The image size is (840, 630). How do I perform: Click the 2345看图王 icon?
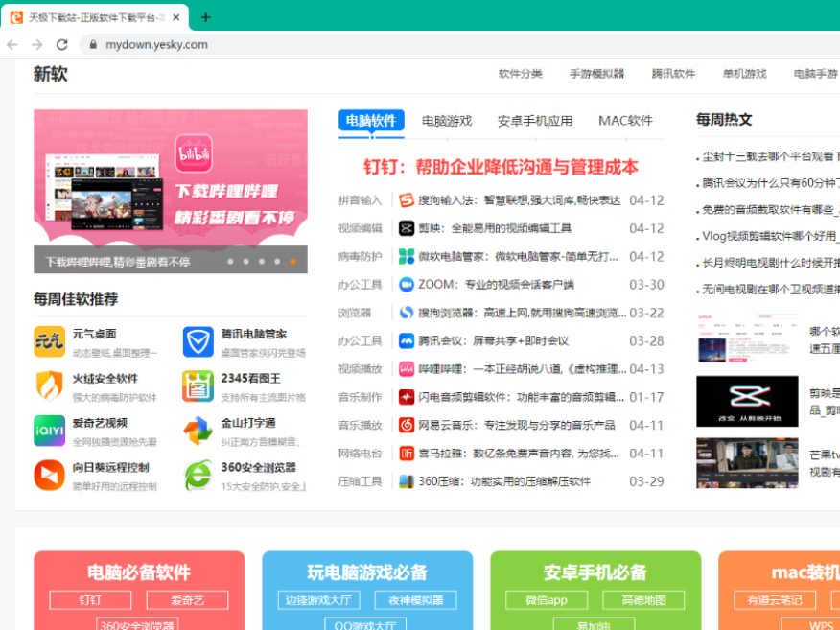coord(198,385)
